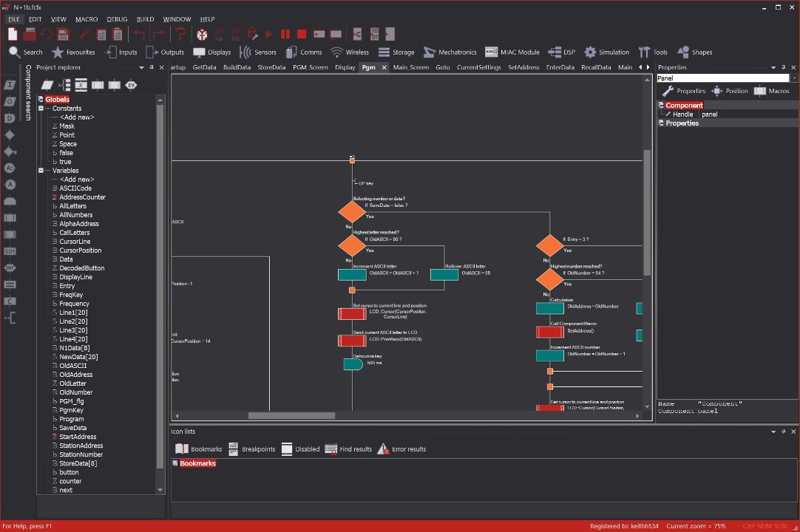This screenshot has width=800, height=532.
Task: Switch to the Main_Screen macro tab
Action: [410, 67]
